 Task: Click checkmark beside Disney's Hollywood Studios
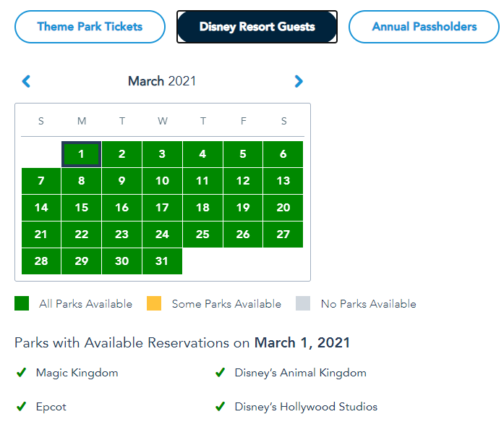pos(220,406)
